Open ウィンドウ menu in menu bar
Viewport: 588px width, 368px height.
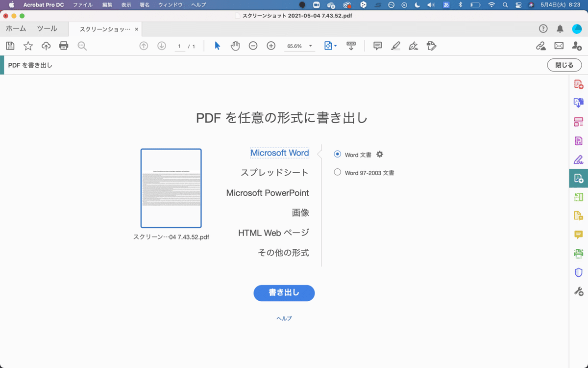click(171, 4)
